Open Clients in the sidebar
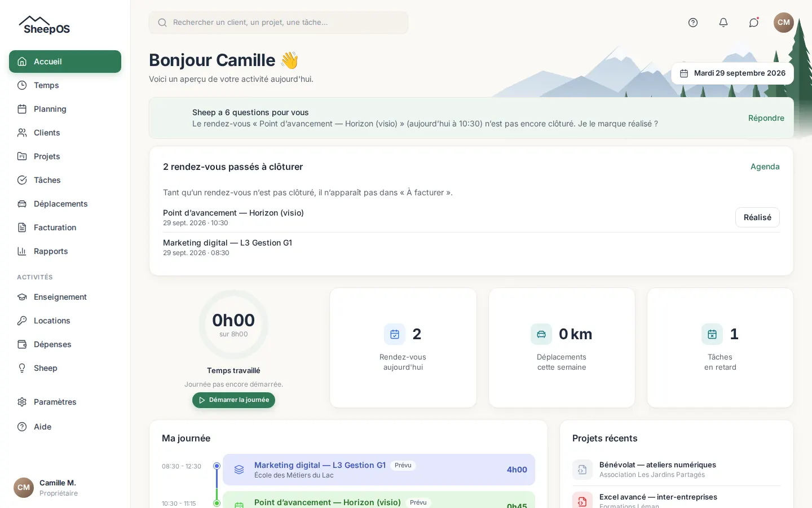812x508 pixels. [x=65, y=133]
